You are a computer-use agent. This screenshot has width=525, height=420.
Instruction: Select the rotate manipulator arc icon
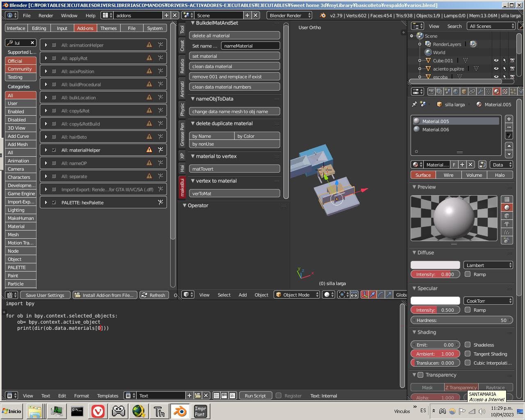[381, 294]
